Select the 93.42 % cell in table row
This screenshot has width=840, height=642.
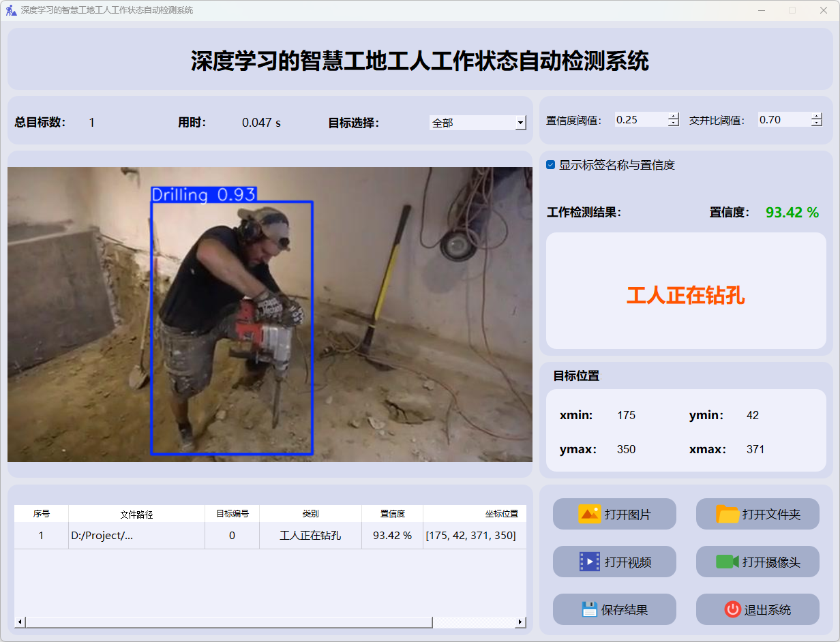[392, 536]
